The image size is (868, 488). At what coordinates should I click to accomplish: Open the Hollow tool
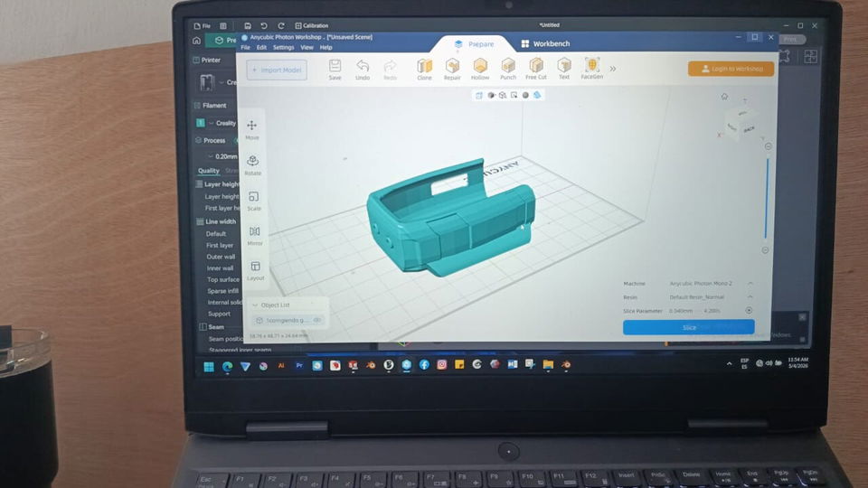480,70
